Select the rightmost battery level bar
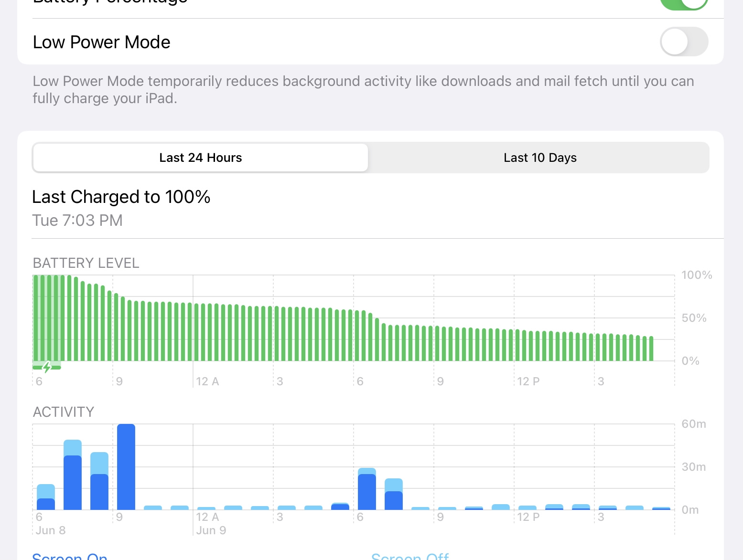 (651, 349)
